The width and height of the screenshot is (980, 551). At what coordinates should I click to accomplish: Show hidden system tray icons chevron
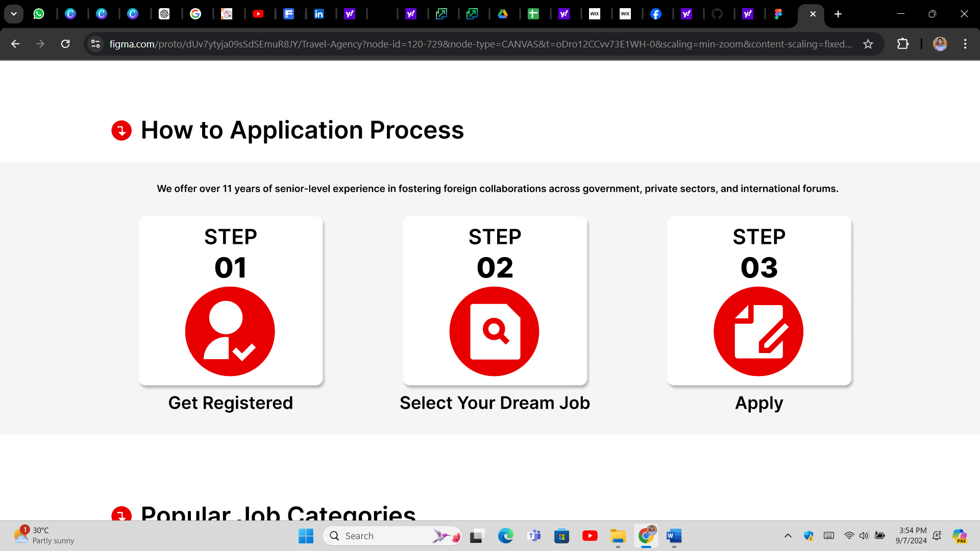(x=788, y=536)
